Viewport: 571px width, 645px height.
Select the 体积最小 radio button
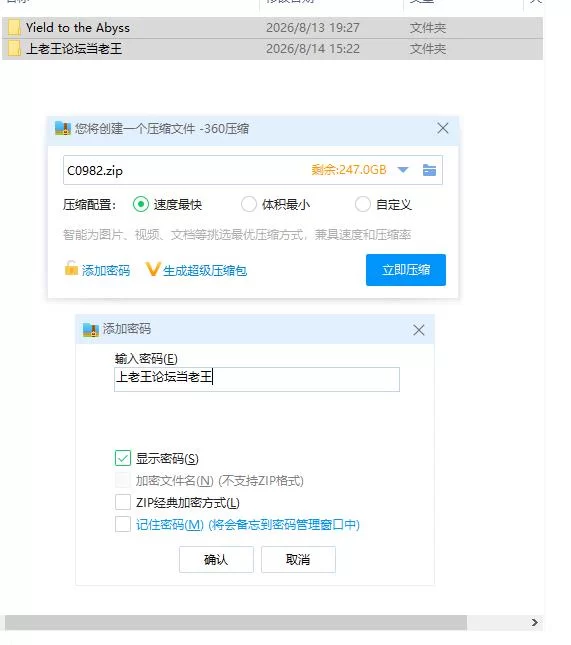(248, 204)
